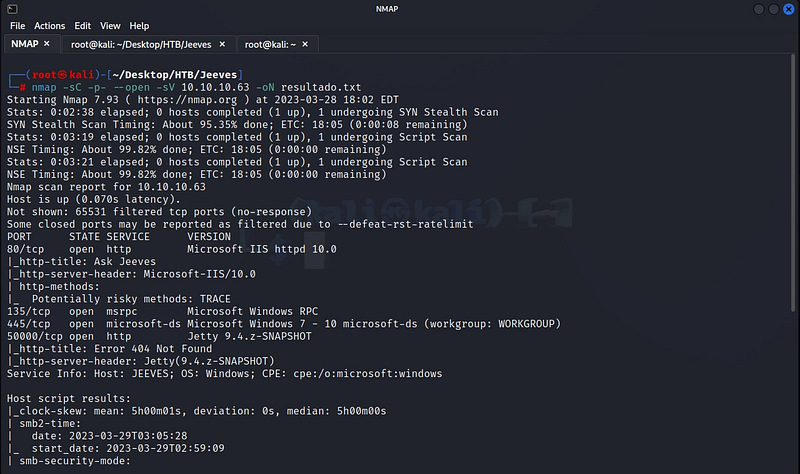The image size is (800, 474).
Task: Click the terminal icon in title bar
Action: click(x=12, y=9)
